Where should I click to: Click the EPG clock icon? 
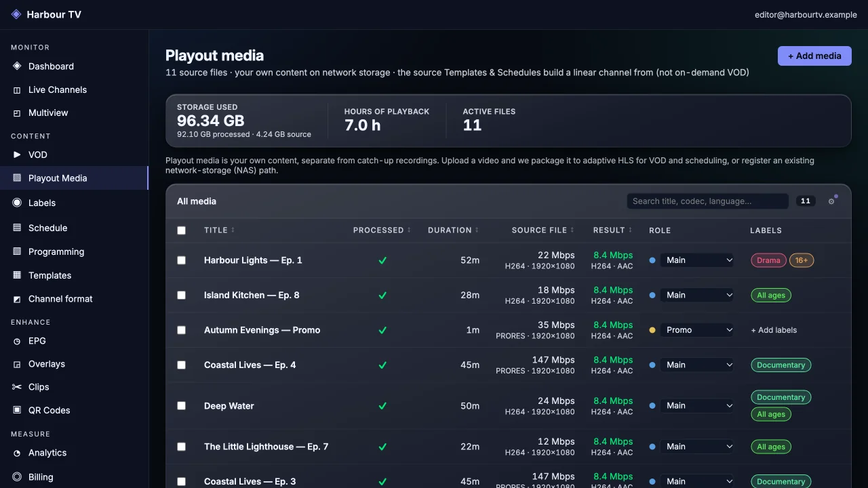coord(17,342)
